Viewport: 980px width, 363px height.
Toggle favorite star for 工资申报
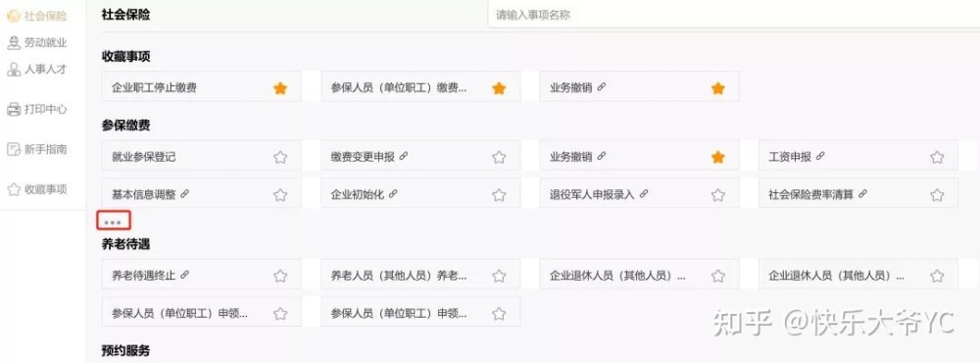tap(936, 157)
